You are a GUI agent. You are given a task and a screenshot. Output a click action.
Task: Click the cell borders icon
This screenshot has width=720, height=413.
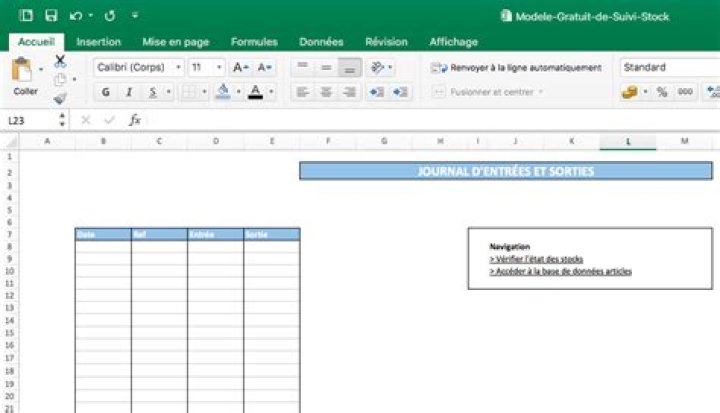pos(188,92)
